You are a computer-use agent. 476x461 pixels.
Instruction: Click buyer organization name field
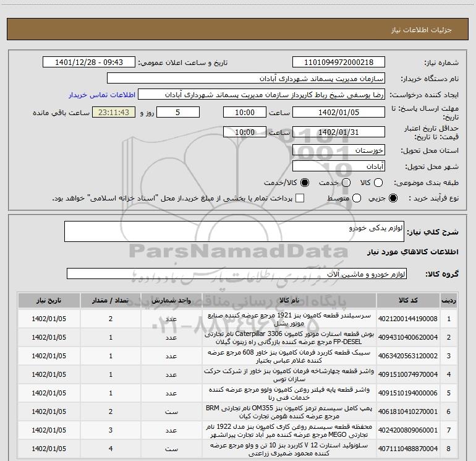tap(246, 79)
